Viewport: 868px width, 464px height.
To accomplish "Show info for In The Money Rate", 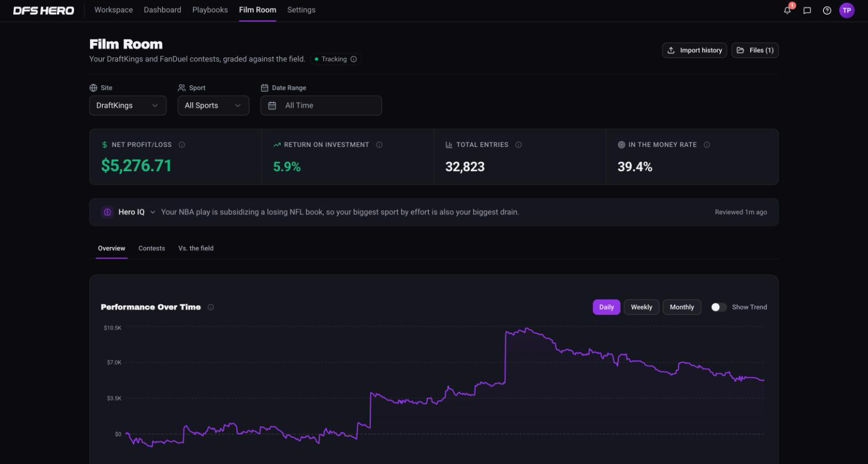I will point(707,145).
